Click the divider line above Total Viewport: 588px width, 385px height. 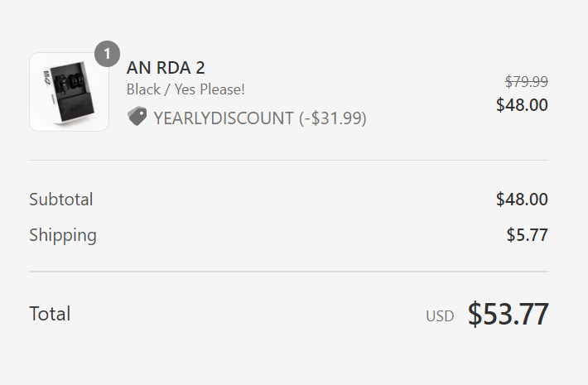[289, 271]
